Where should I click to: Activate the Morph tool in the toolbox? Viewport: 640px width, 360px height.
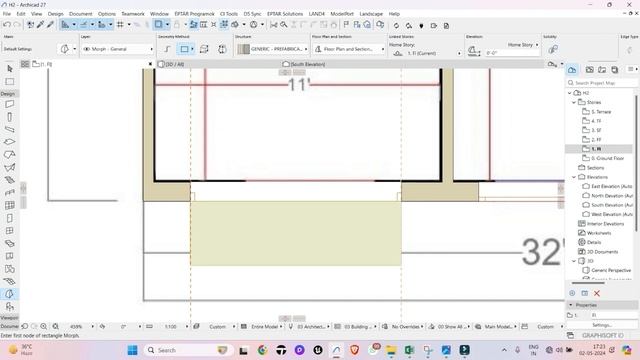pyautogui.click(x=9, y=294)
